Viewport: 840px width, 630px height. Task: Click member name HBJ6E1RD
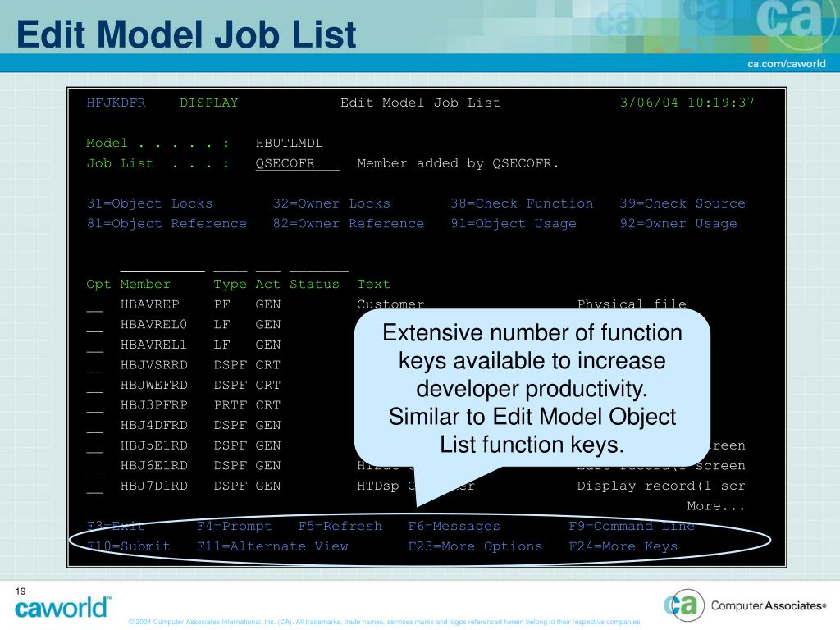[x=153, y=466]
